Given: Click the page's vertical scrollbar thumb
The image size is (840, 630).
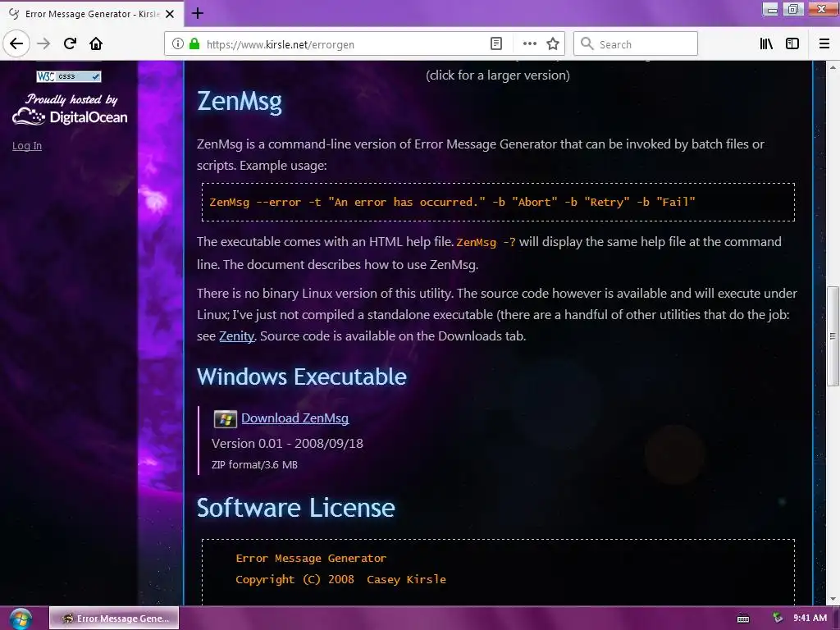Looking at the screenshot, I should pyautogui.click(x=833, y=336).
